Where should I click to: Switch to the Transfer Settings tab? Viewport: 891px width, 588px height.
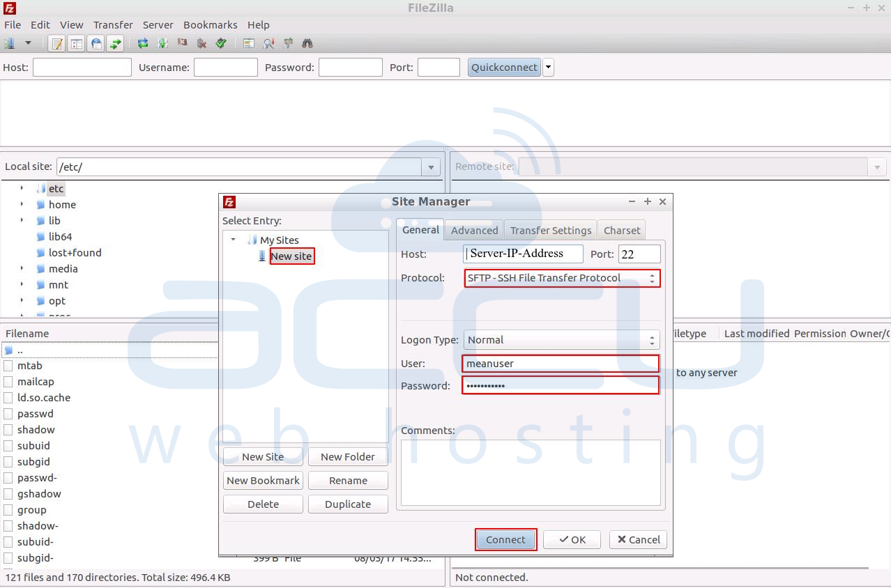[x=551, y=231]
